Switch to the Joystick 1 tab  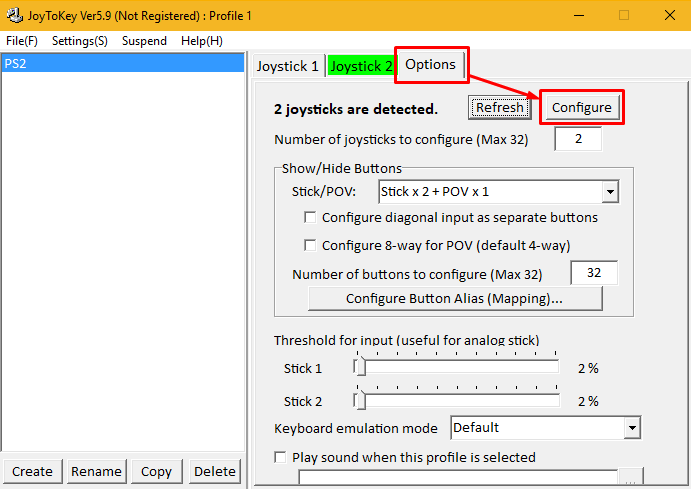tap(288, 66)
